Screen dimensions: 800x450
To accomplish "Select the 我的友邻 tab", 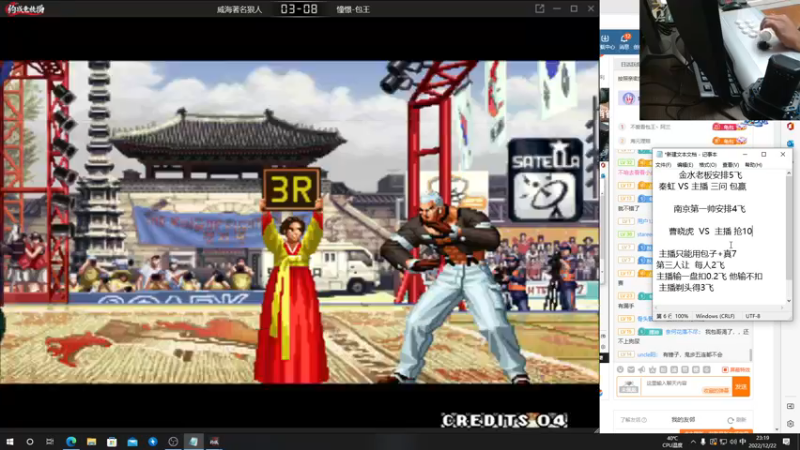I will (x=683, y=419).
